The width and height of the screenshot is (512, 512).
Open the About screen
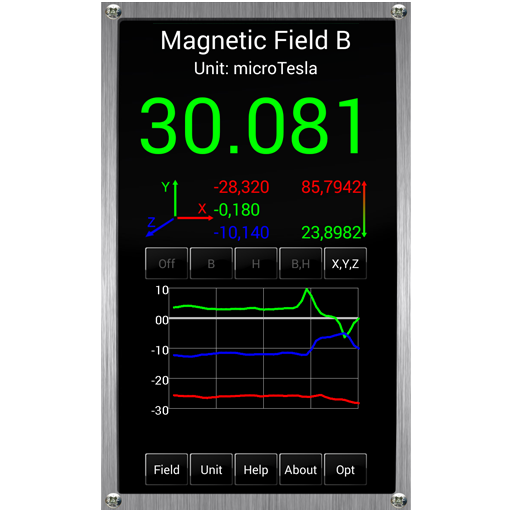300,469
